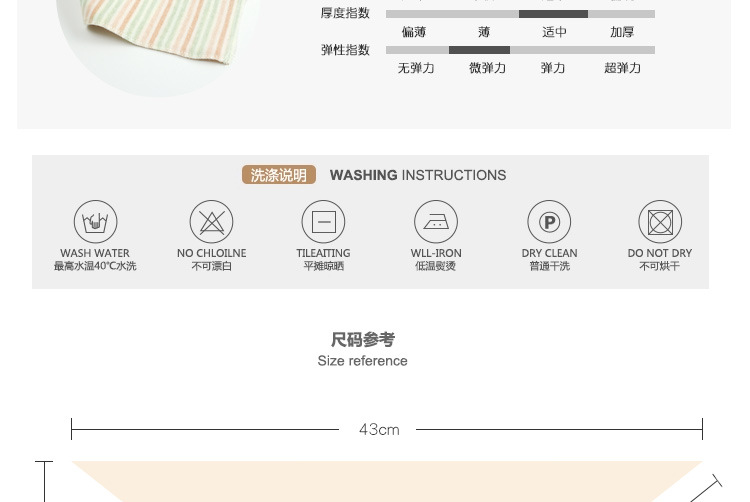Click the 低温熨烫 text
Viewport: 750px width, 502px height.
(x=435, y=266)
